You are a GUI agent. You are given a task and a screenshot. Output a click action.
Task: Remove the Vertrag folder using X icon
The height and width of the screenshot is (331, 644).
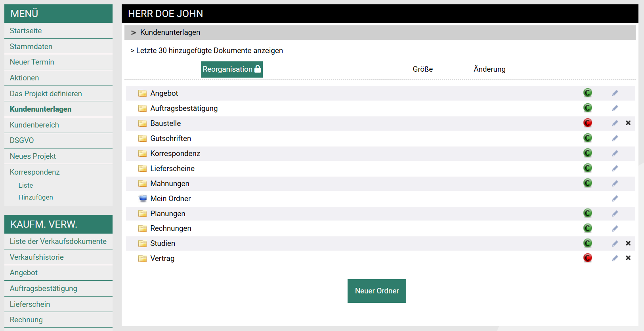coord(628,258)
